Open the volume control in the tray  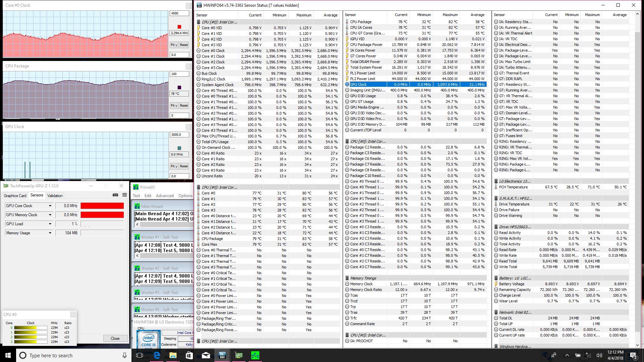599,355
